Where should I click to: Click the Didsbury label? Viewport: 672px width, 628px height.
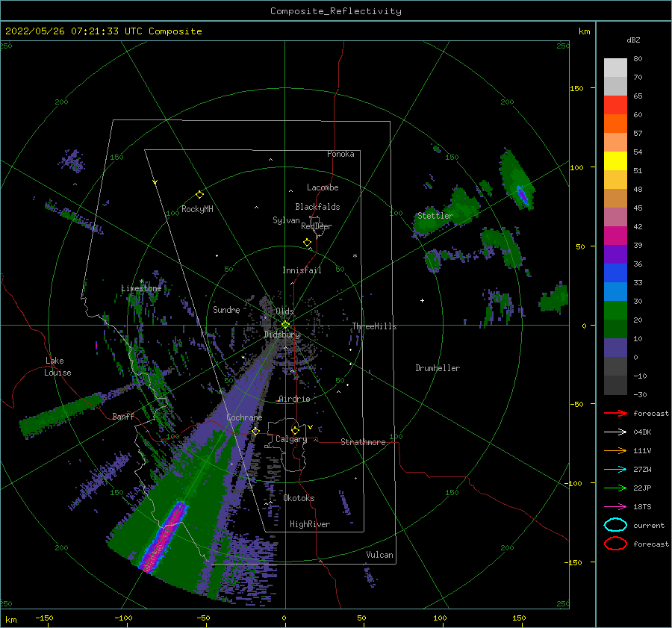(282, 335)
